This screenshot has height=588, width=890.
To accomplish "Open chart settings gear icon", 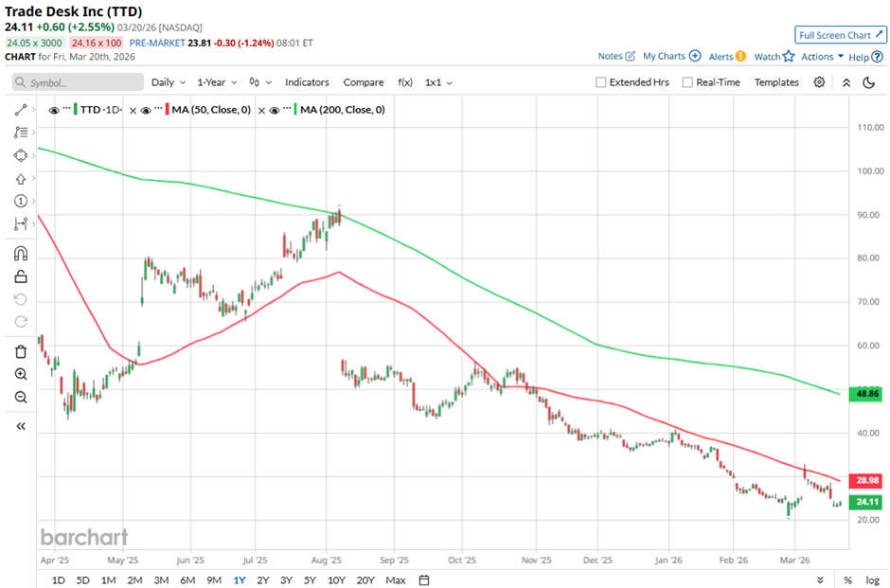I will (x=818, y=82).
